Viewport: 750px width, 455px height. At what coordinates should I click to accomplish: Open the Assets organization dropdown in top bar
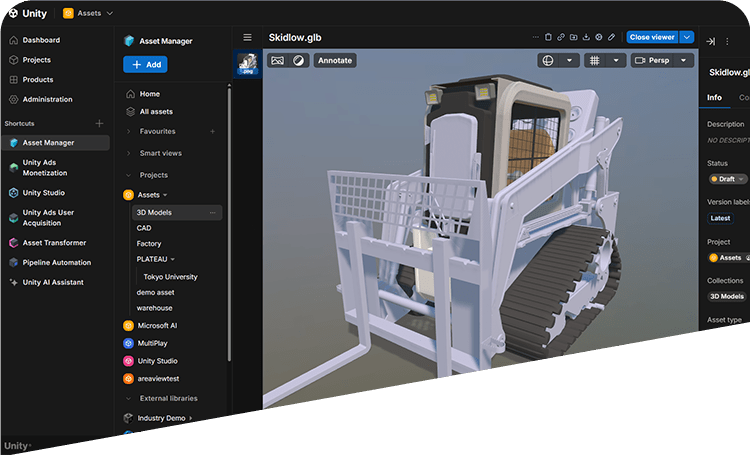(x=88, y=13)
